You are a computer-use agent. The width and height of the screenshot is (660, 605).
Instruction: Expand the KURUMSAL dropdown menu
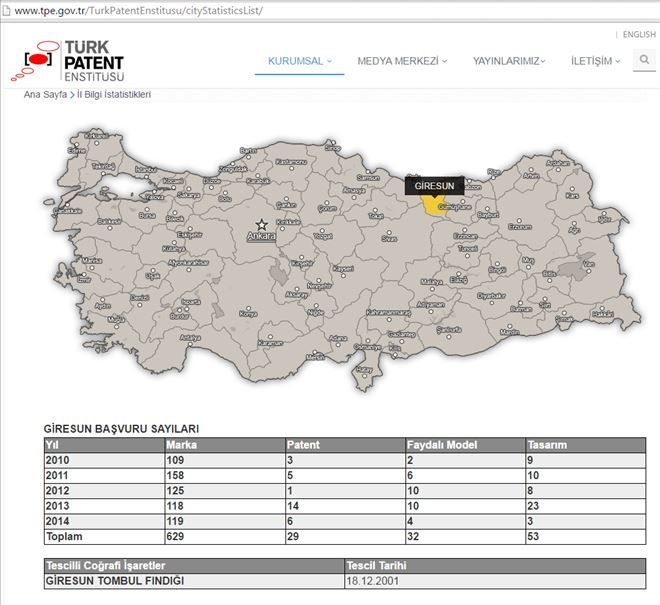300,61
